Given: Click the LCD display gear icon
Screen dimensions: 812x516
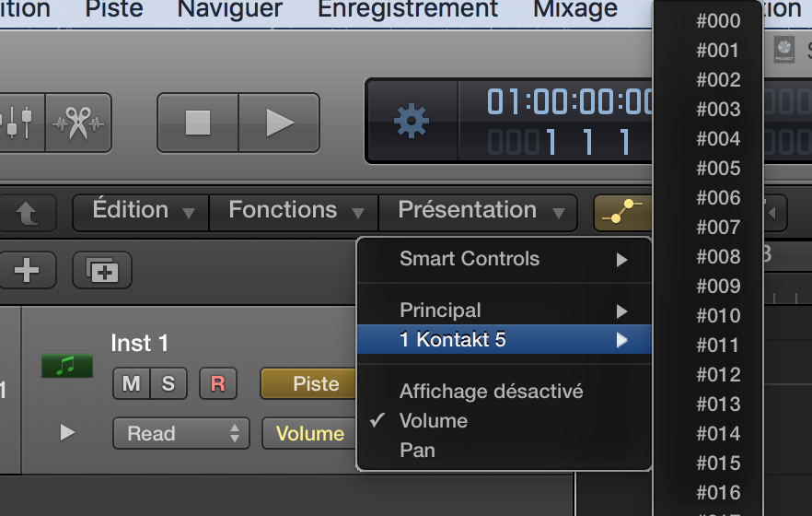Looking at the screenshot, I should (411, 121).
